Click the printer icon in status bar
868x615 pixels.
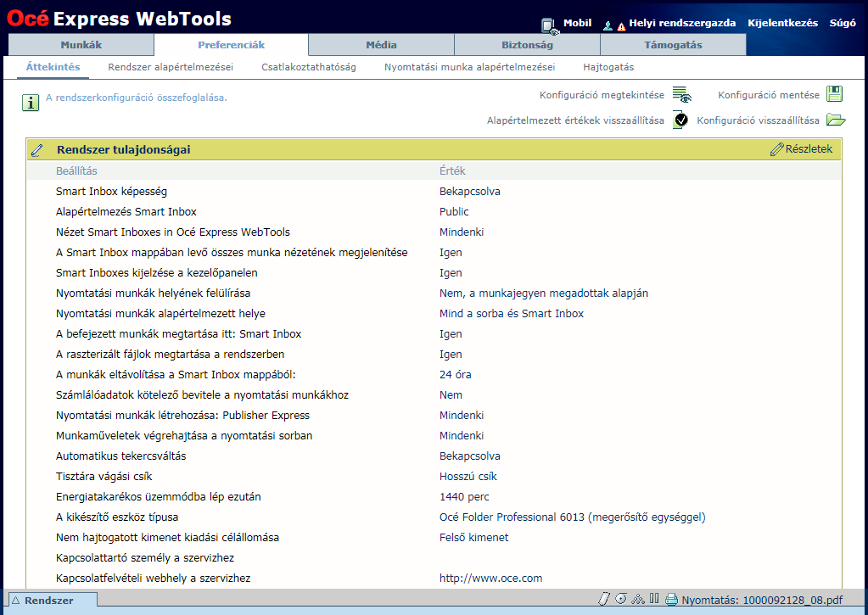[x=671, y=600]
